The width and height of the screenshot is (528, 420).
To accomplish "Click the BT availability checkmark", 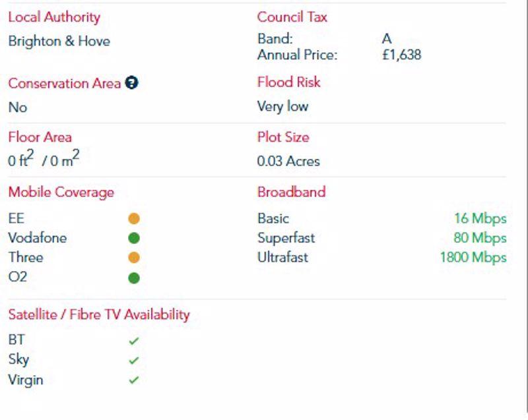I will coord(134,341).
